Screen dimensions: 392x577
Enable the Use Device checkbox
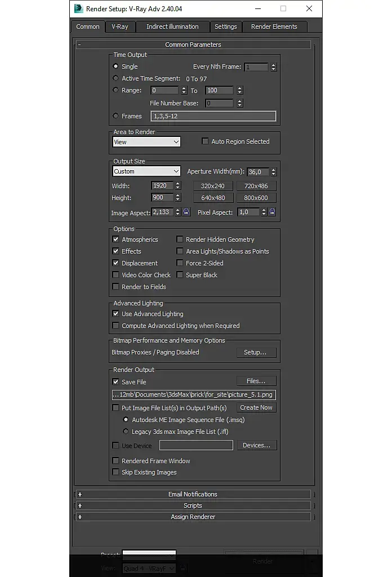tap(116, 445)
